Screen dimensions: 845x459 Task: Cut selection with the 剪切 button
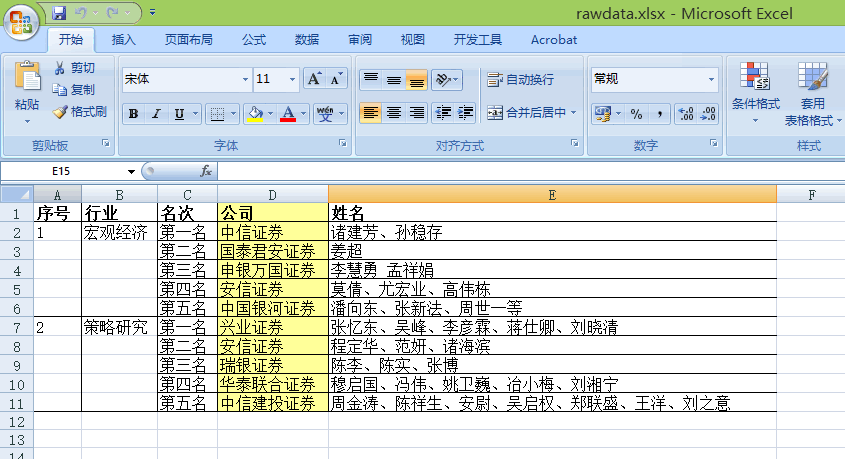[x=74, y=68]
